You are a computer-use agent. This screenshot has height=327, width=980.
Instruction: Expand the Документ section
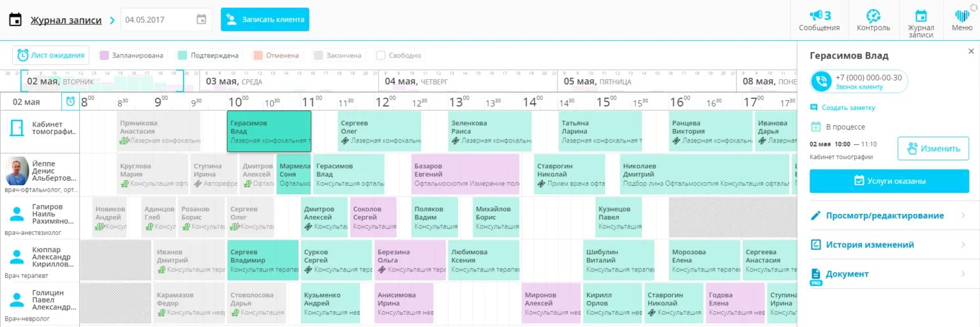click(x=888, y=274)
